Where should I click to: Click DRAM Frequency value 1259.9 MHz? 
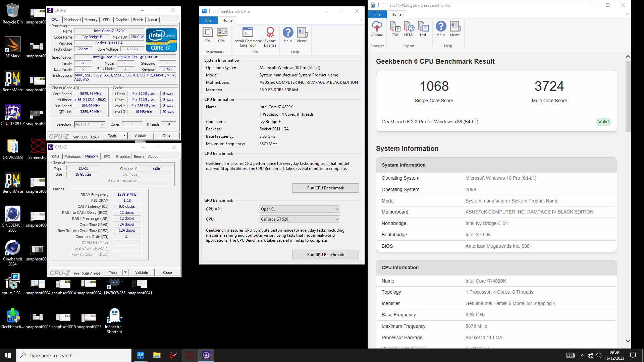(x=127, y=195)
